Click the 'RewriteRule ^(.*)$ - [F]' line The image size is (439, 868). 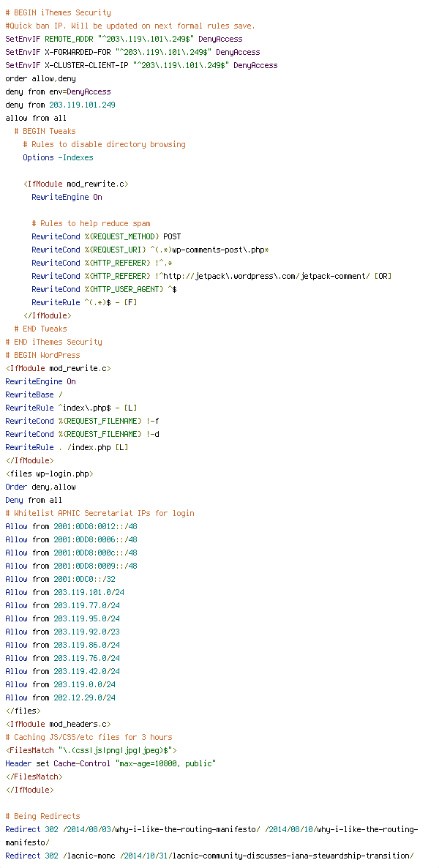point(85,303)
